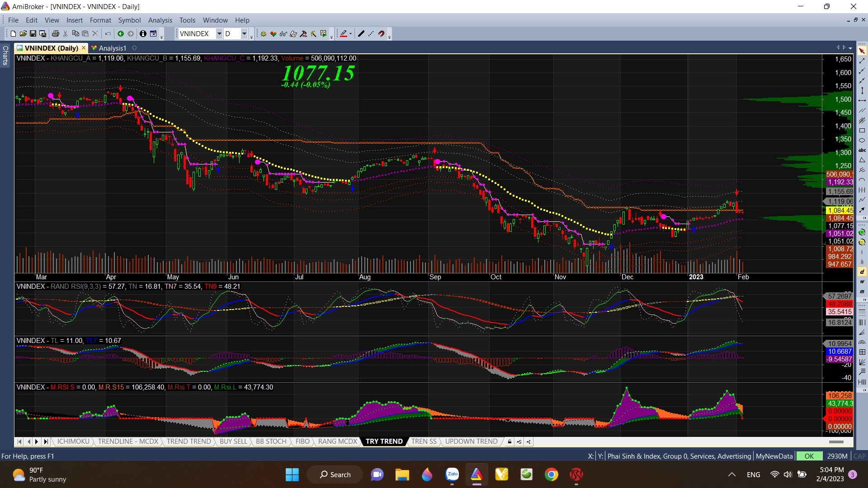The image size is (868, 488).
Task: Open the vertical Charts side panel
Action: (5, 55)
